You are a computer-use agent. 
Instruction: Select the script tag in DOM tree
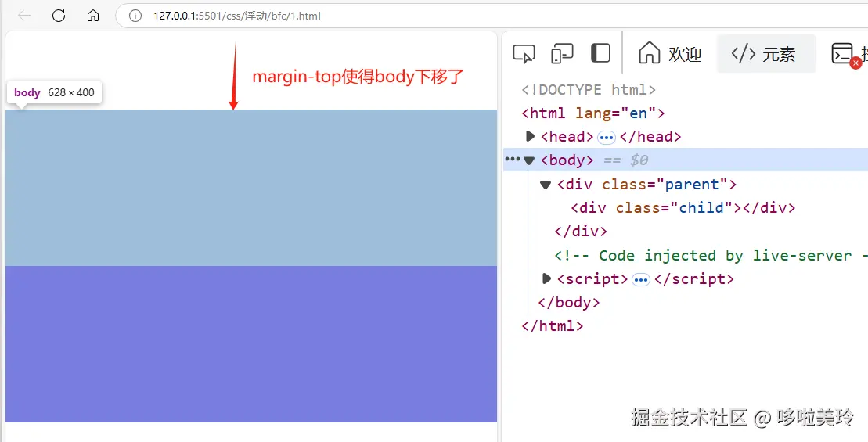(x=592, y=278)
